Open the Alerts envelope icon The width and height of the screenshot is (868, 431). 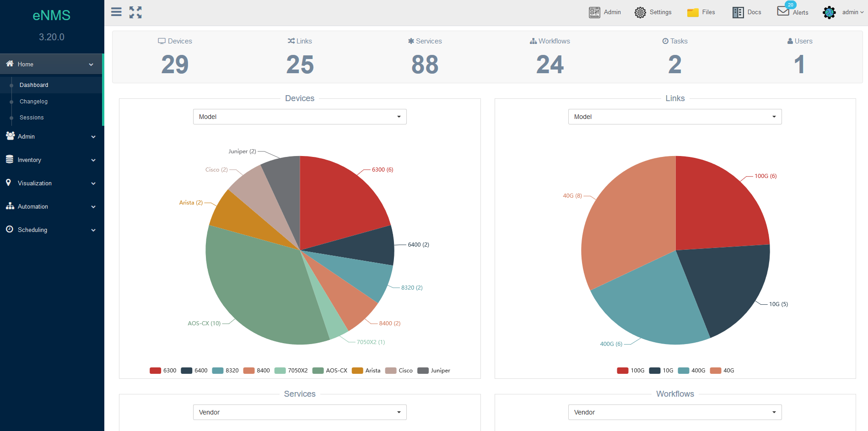point(783,11)
